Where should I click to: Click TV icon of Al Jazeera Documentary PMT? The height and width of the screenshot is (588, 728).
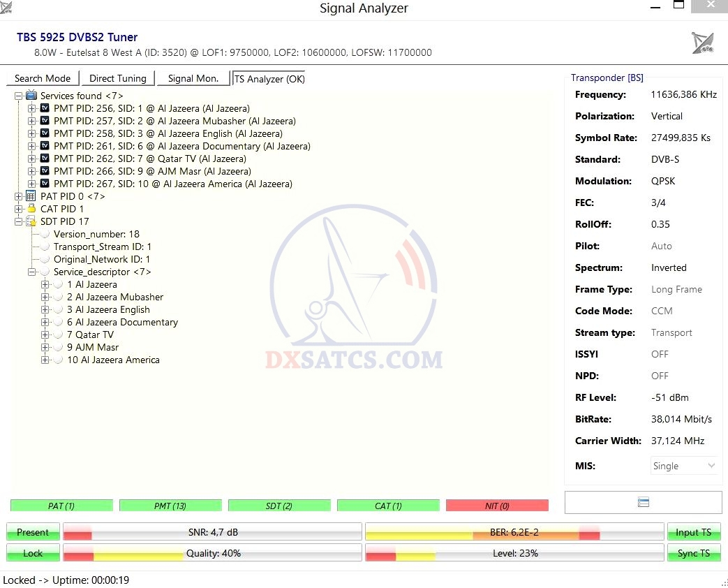point(45,146)
